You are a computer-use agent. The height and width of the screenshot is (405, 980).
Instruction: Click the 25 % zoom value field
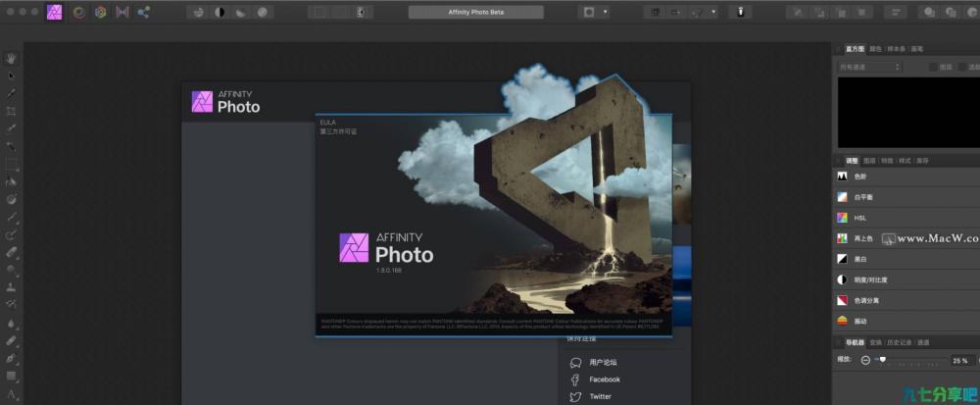tap(960, 361)
